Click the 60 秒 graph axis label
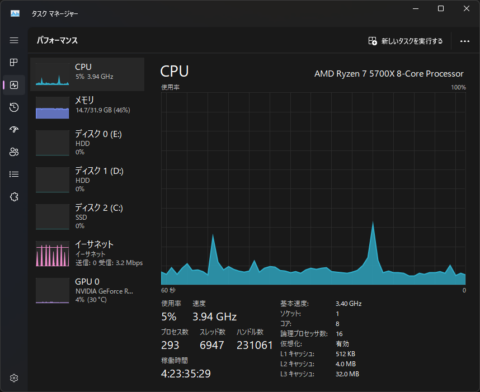The image size is (480, 392). [168, 290]
